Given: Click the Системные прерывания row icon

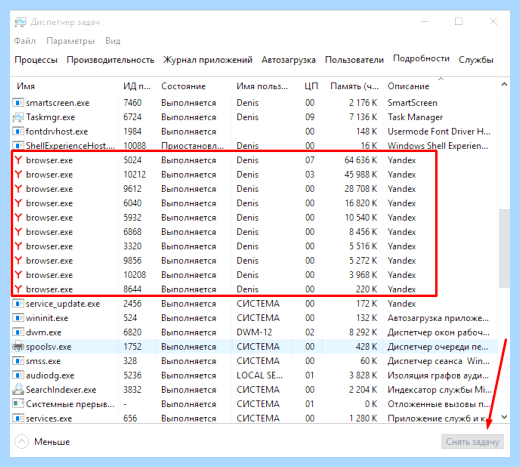Looking at the screenshot, I should (18, 404).
